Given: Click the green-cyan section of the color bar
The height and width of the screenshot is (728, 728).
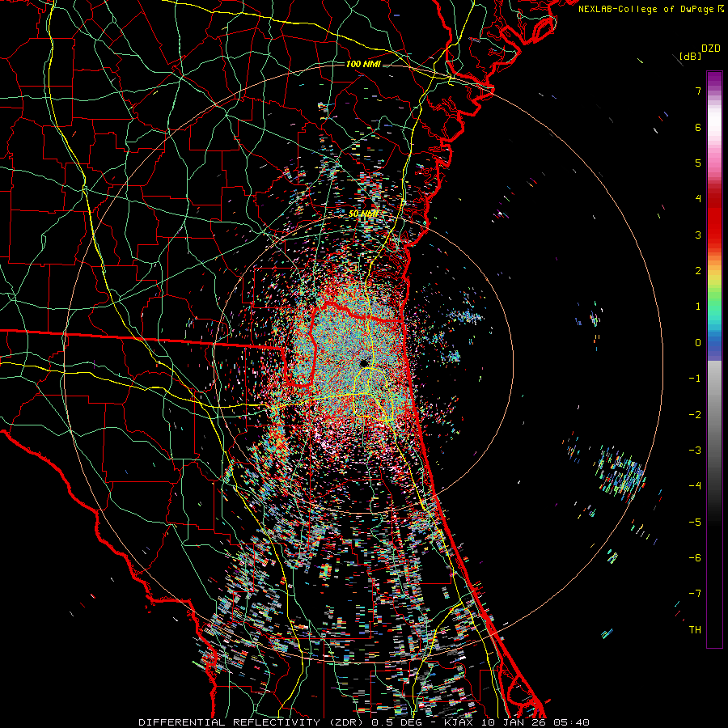Looking at the screenshot, I should (x=714, y=309).
